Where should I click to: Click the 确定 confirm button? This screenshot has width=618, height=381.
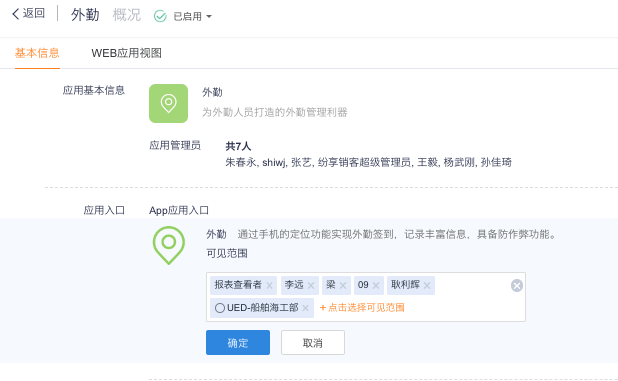[x=238, y=342]
